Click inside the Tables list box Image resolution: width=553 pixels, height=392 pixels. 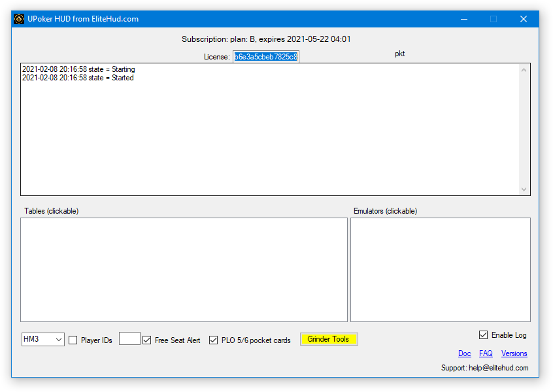tap(183, 269)
